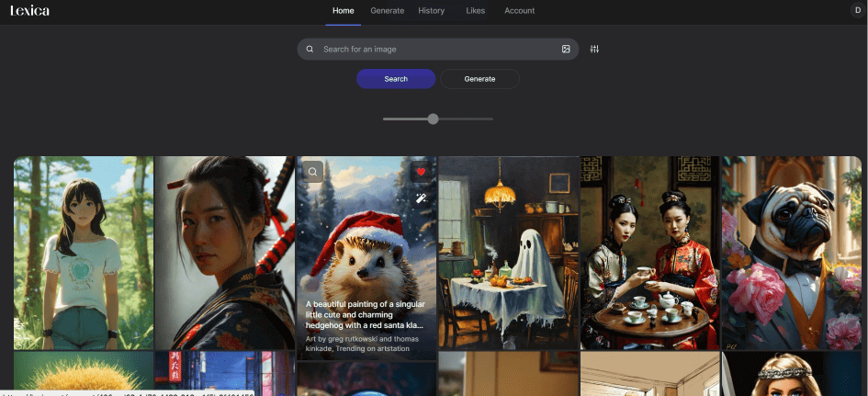Open the neon city street thumbnail

225,374
